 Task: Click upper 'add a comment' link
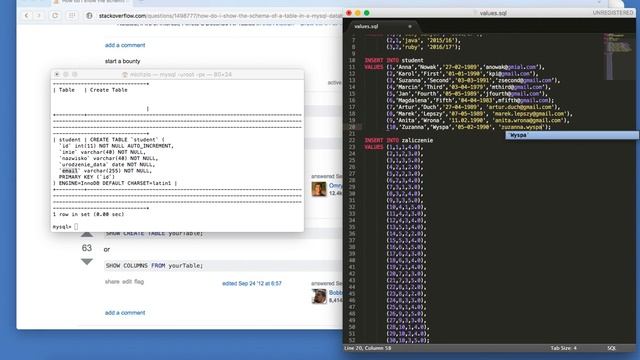pos(125,45)
